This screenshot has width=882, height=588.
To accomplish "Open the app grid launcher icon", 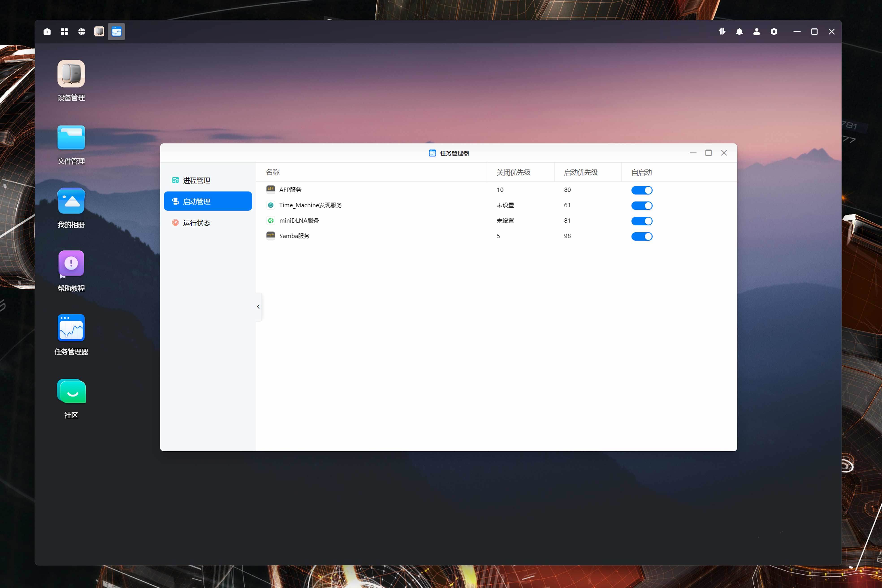I will [x=64, y=32].
